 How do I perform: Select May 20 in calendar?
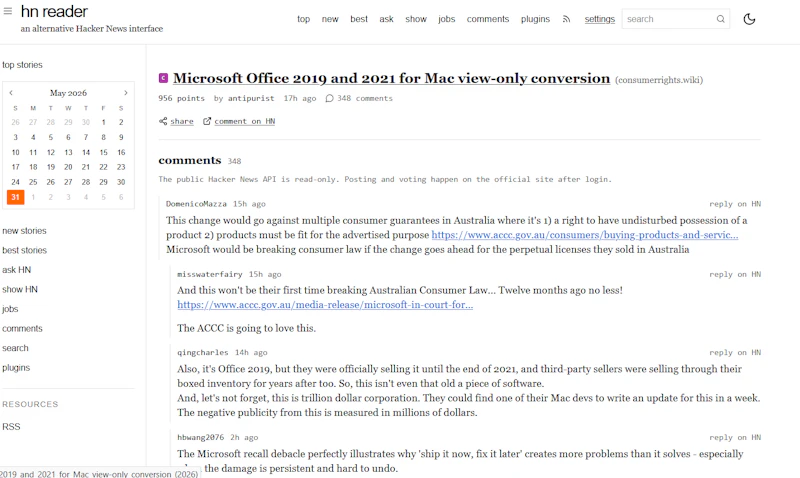point(68,167)
